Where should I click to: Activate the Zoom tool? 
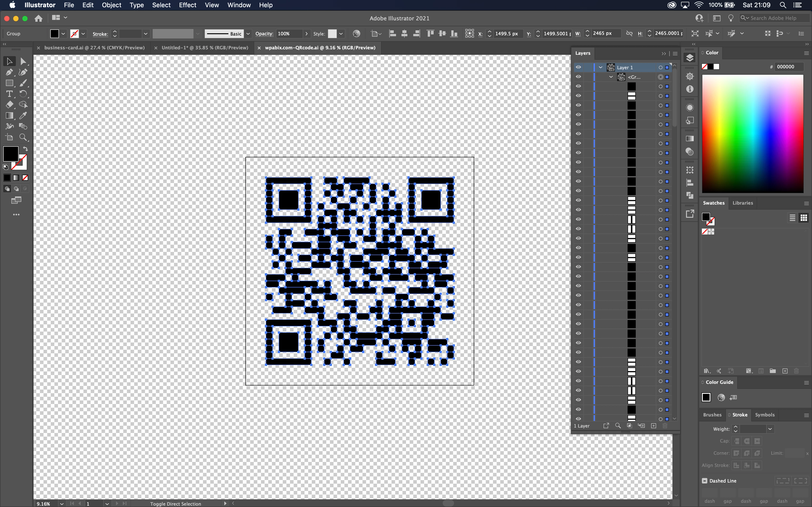23,137
